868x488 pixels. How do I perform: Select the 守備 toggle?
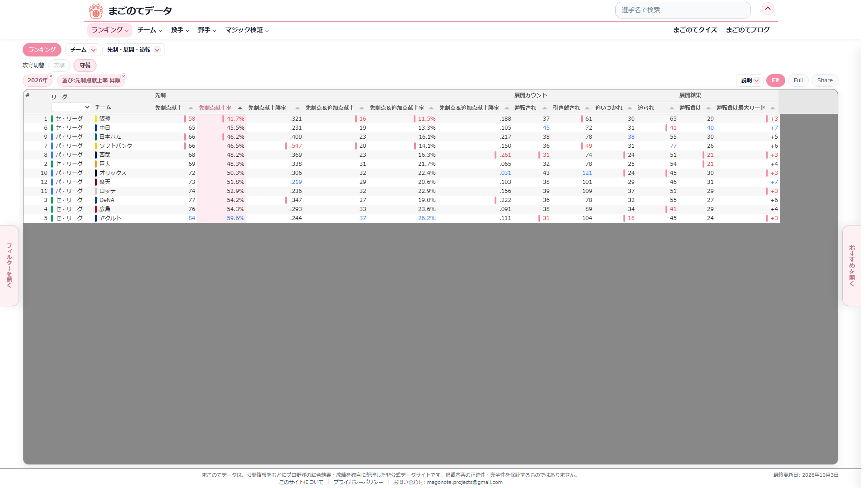pos(85,66)
